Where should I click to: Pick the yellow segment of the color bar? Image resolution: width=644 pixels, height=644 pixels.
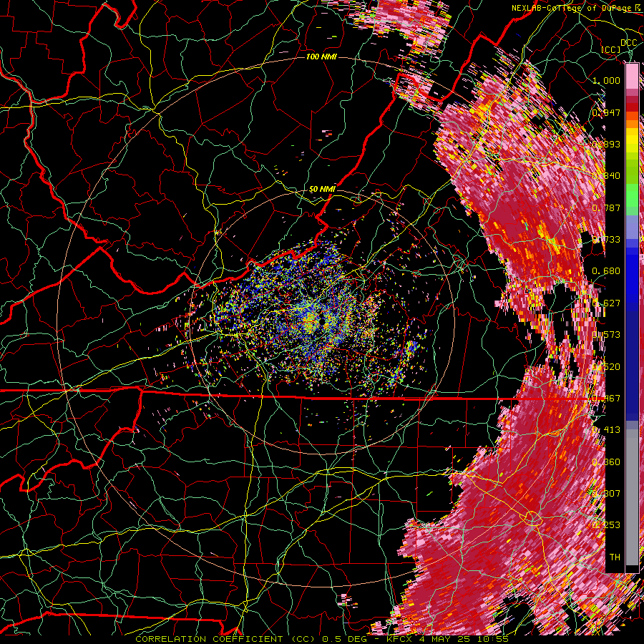(632, 141)
